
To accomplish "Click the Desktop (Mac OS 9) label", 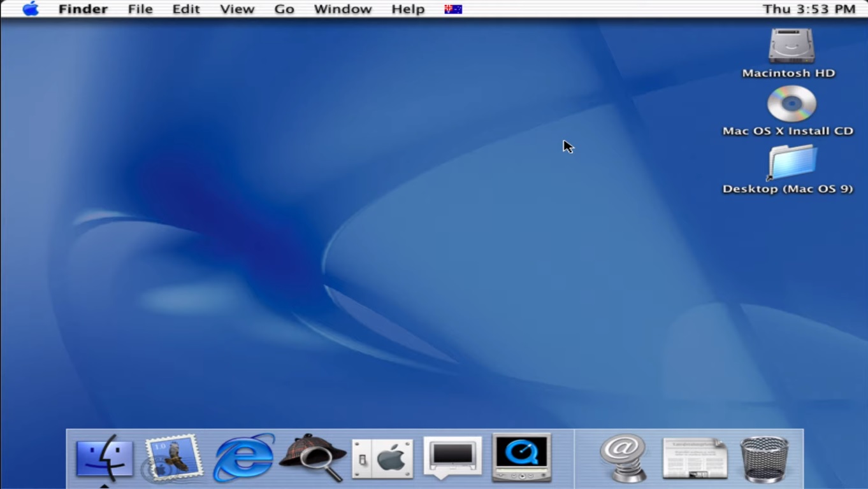I will [x=788, y=189].
